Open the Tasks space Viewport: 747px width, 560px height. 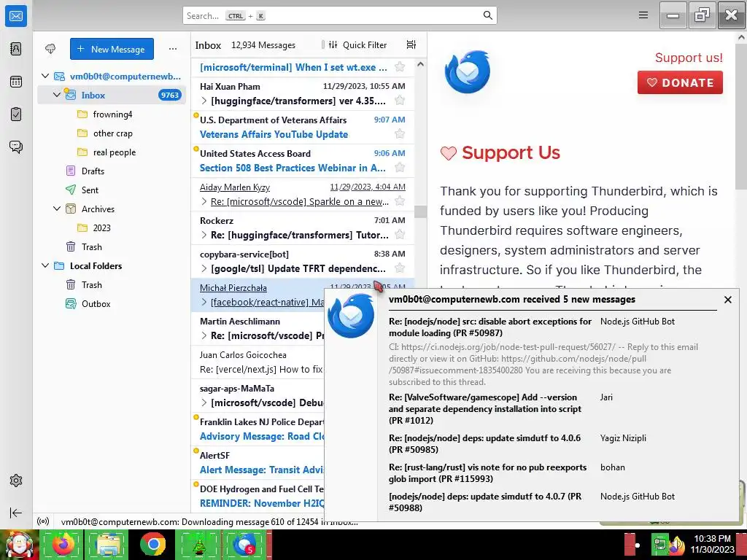click(x=16, y=114)
